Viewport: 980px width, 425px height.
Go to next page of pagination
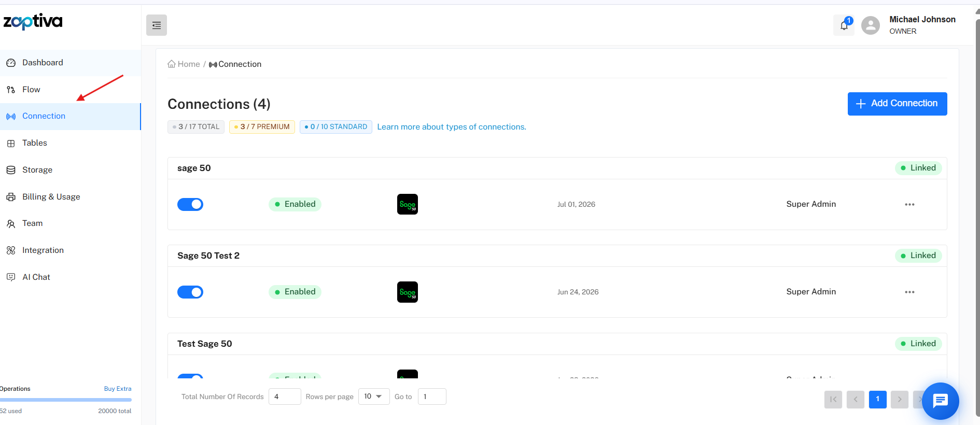900,399
